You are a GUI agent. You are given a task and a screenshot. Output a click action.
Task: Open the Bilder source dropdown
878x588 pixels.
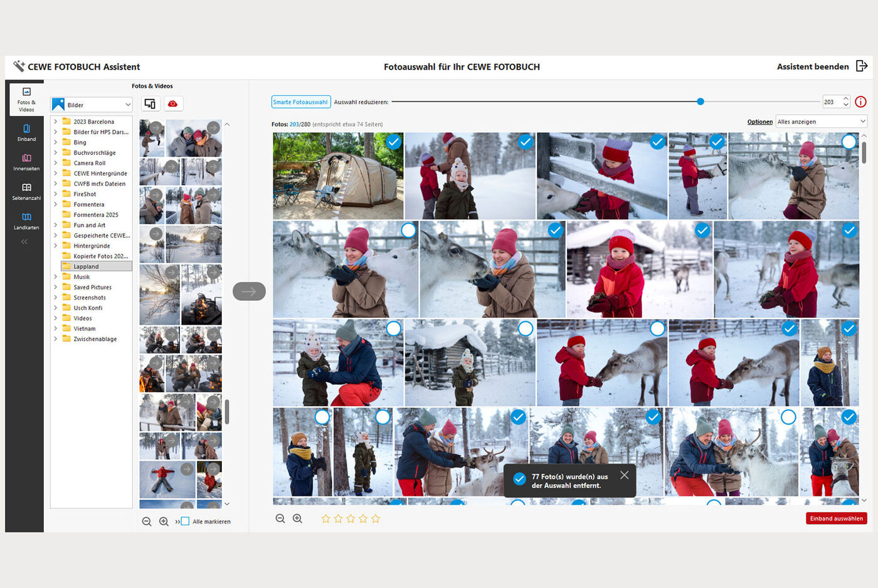pos(92,105)
